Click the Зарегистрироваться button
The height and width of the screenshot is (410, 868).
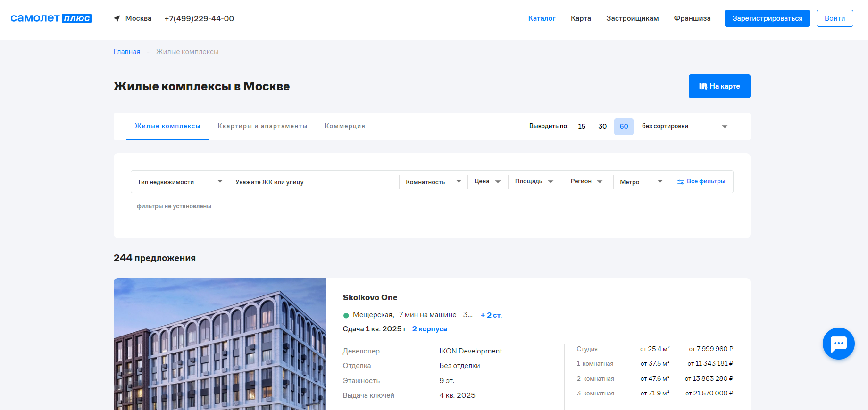click(x=767, y=18)
